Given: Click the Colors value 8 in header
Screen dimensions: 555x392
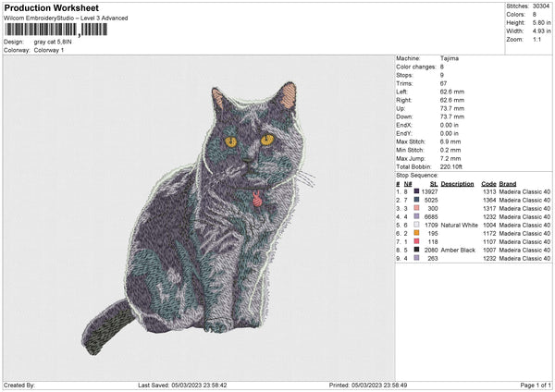Looking at the screenshot, I should [535, 15].
